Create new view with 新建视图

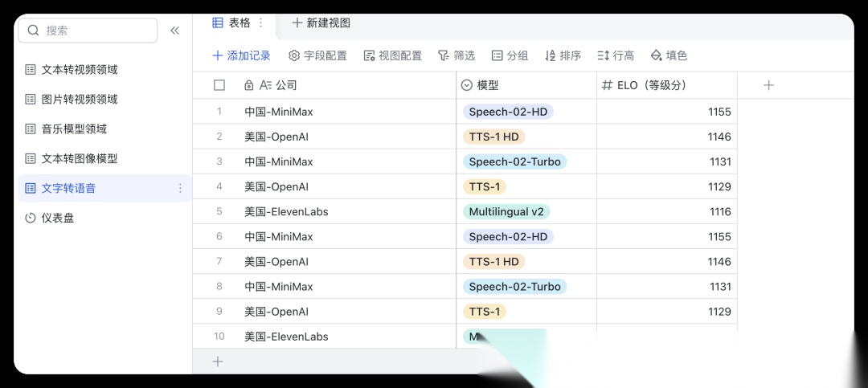click(x=321, y=22)
